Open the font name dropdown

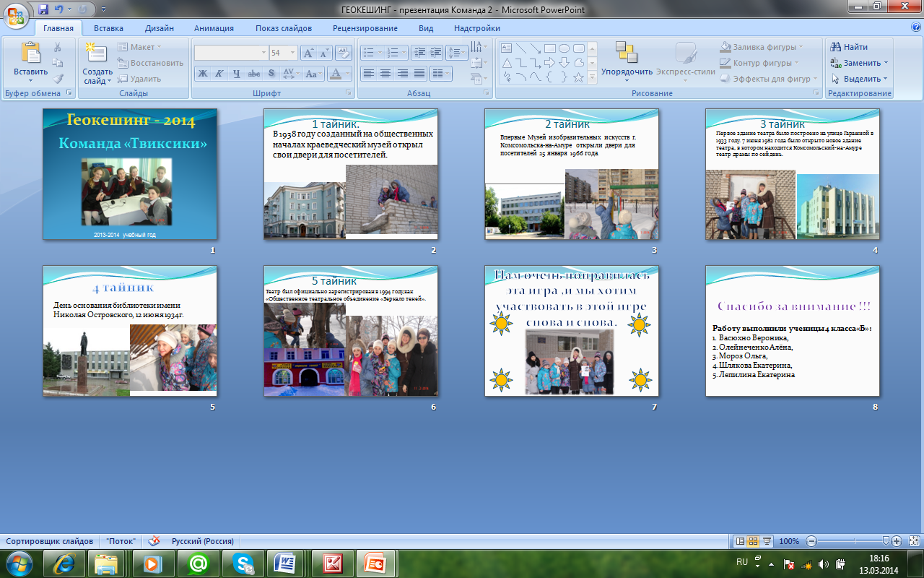pyautogui.click(x=263, y=53)
